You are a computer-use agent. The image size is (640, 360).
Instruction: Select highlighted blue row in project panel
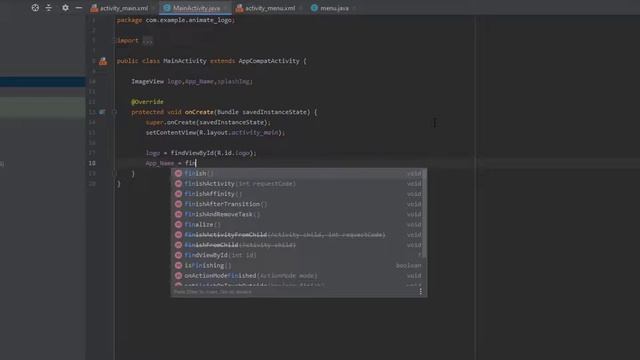click(x=42, y=82)
